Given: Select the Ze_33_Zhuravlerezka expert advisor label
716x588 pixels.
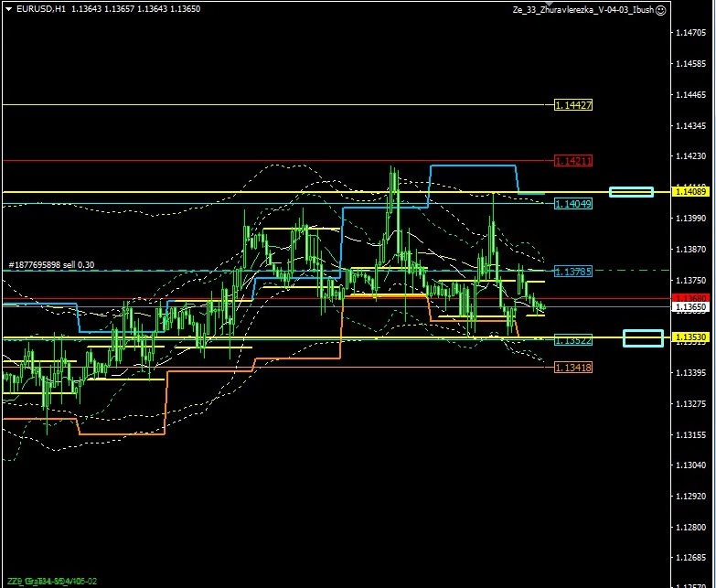Looking at the screenshot, I should pyautogui.click(x=583, y=9).
